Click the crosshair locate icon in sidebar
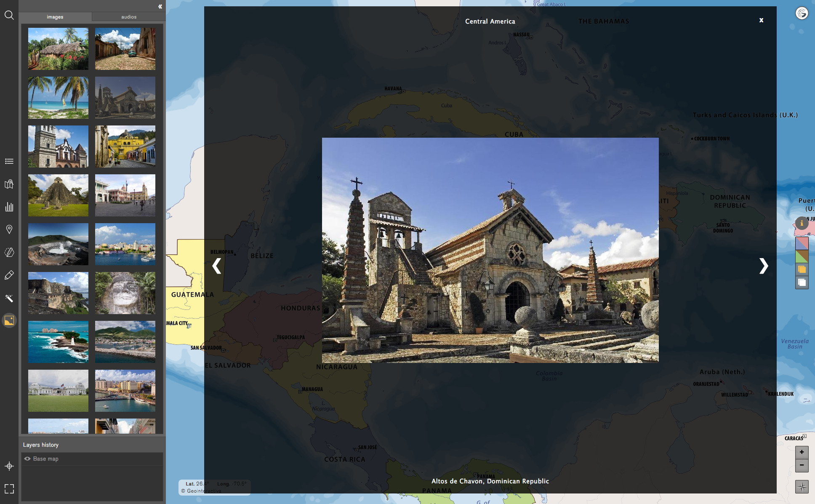This screenshot has height=504, width=815. [x=9, y=466]
